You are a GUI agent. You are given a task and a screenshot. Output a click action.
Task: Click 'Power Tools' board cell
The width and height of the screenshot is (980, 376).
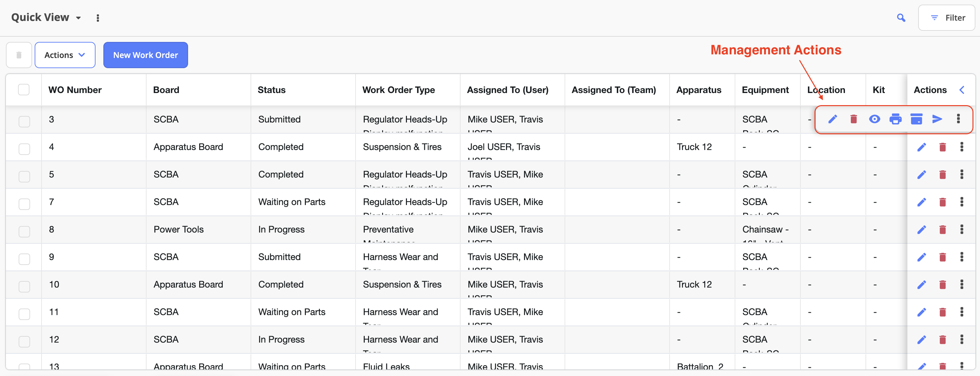click(178, 229)
